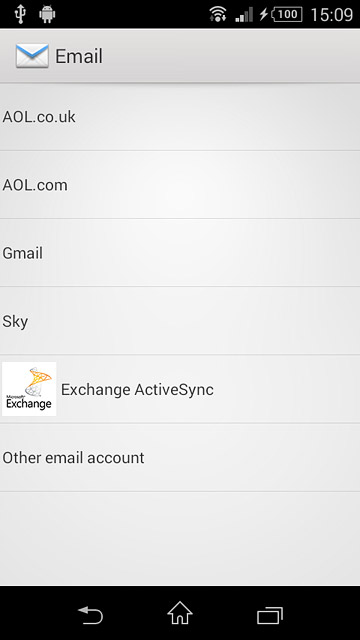Tap the Email title in header

point(79,56)
